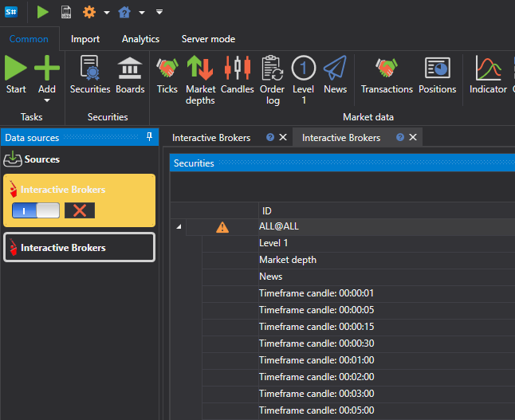Select Timeframe candle: 00:03:00 row
This screenshot has width=515, height=420.
pyautogui.click(x=358, y=394)
